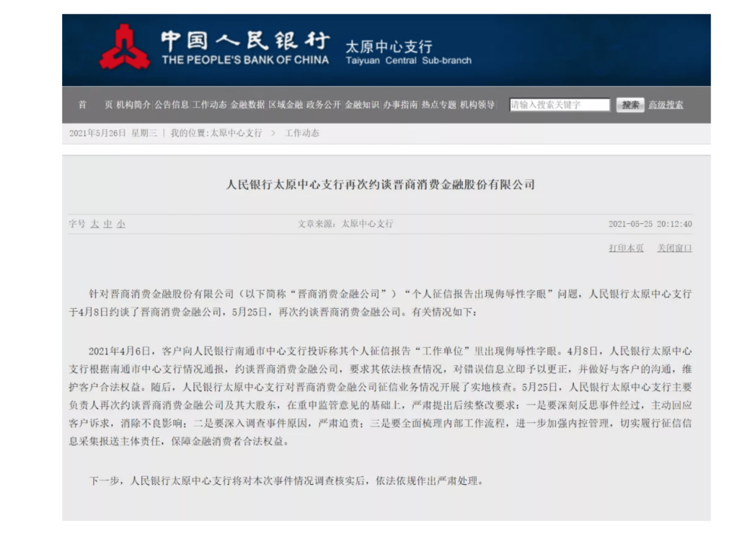This screenshot has height=535, width=756.
Task: Open the 机构领导 menu item
Action: point(477,105)
